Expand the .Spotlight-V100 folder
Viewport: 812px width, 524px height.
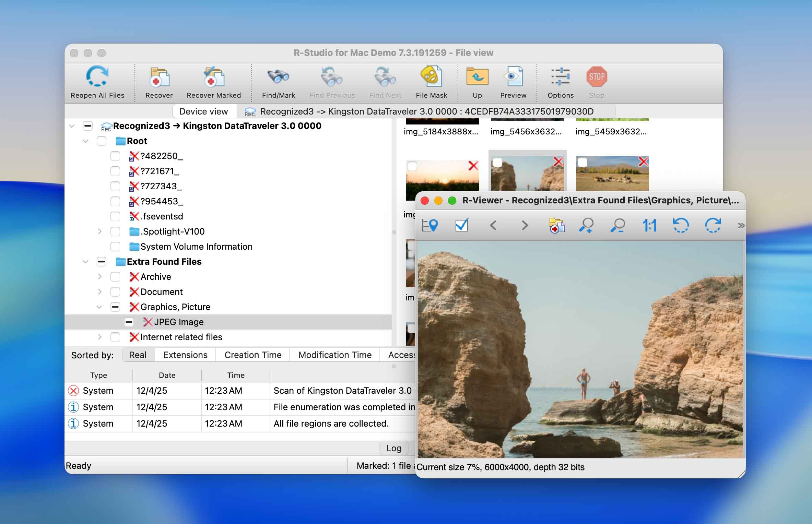point(99,231)
